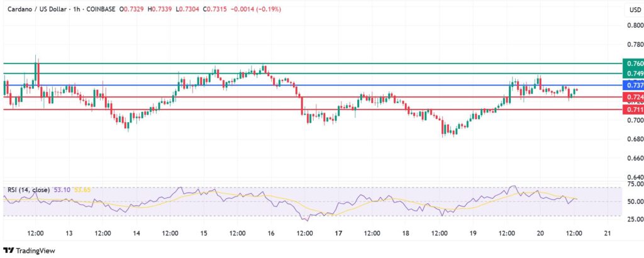Click the green 0.760 price label

(x=634, y=64)
